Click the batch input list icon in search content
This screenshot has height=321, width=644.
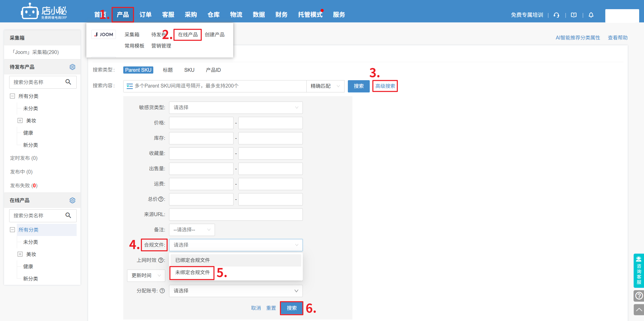click(x=130, y=86)
